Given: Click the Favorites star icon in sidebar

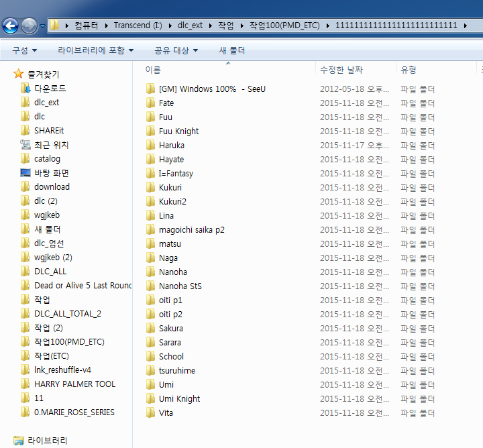Looking at the screenshot, I should click(19, 74).
